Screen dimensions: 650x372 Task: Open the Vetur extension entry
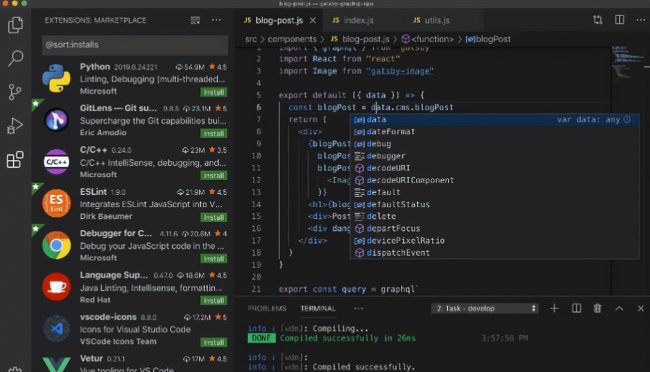(133, 362)
